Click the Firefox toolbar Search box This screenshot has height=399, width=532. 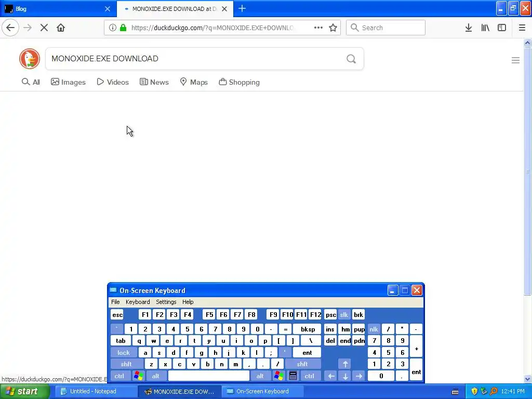point(386,28)
